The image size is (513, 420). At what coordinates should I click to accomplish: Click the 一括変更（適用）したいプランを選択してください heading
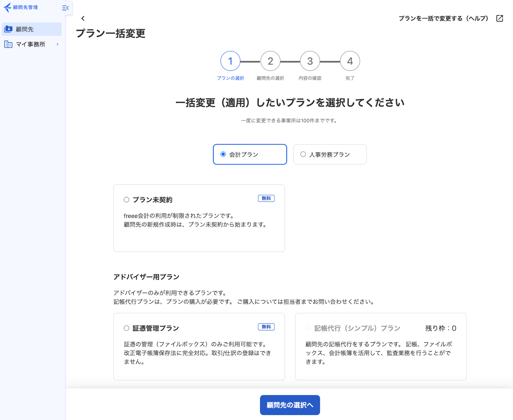tap(290, 102)
